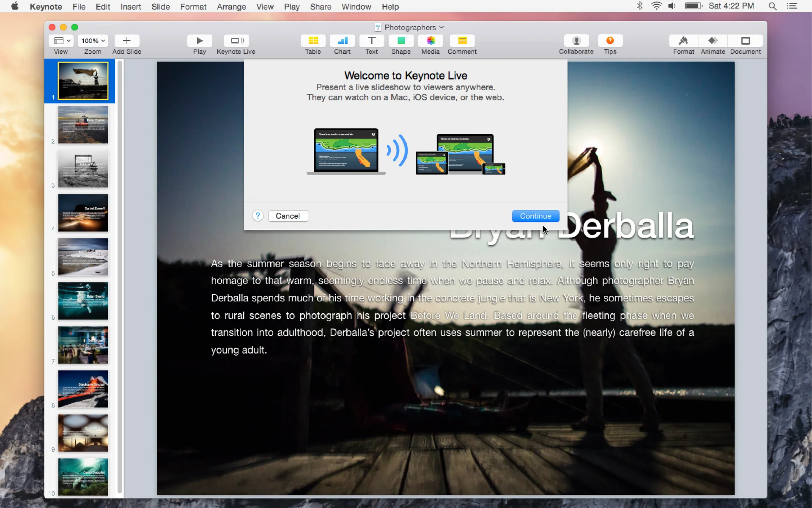812x508 pixels.
Task: Click the Chart toolbar icon
Action: click(342, 41)
